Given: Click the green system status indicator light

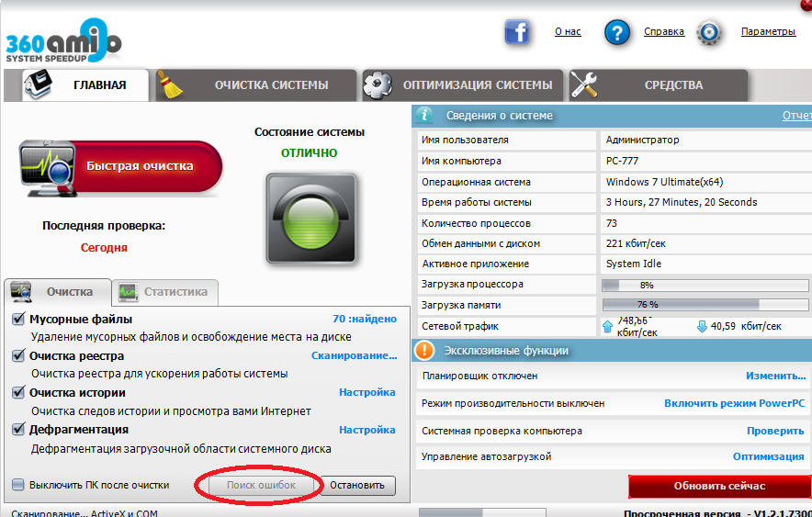Looking at the screenshot, I should pyautogui.click(x=311, y=219).
